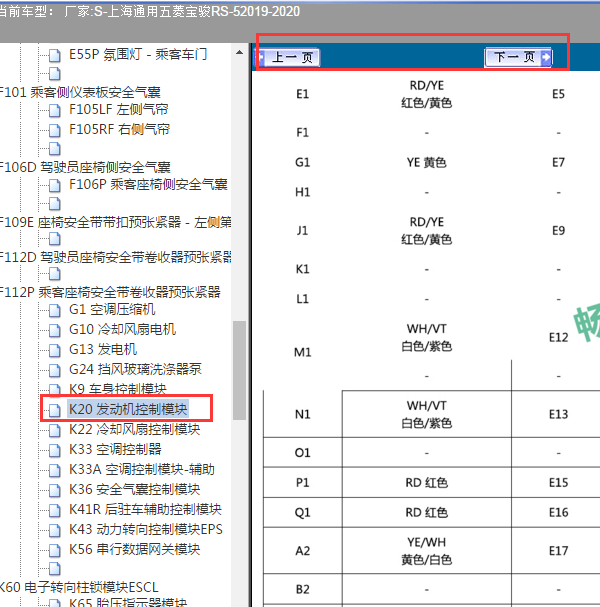Click the document icon beside F105RF 右侧气帘

click(55, 130)
